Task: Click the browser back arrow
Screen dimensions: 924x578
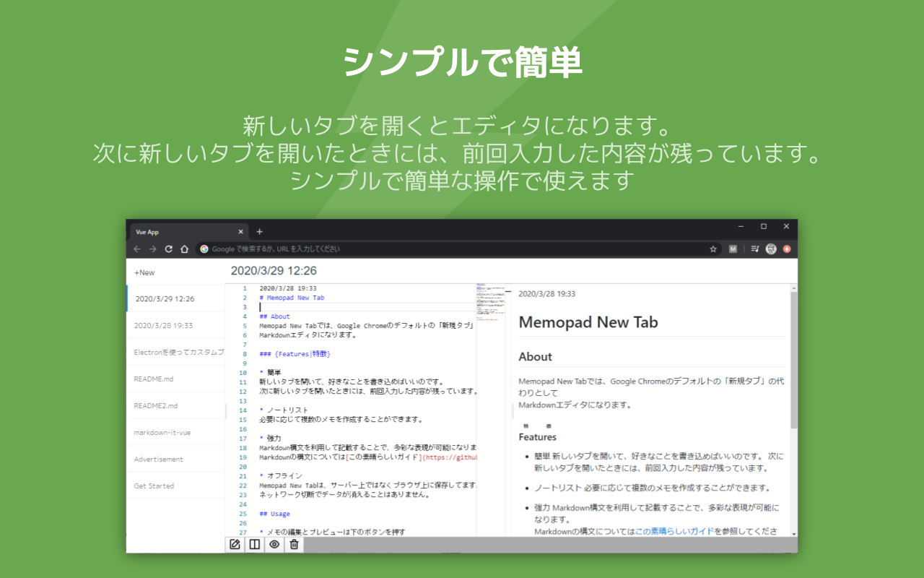Action: pos(137,249)
